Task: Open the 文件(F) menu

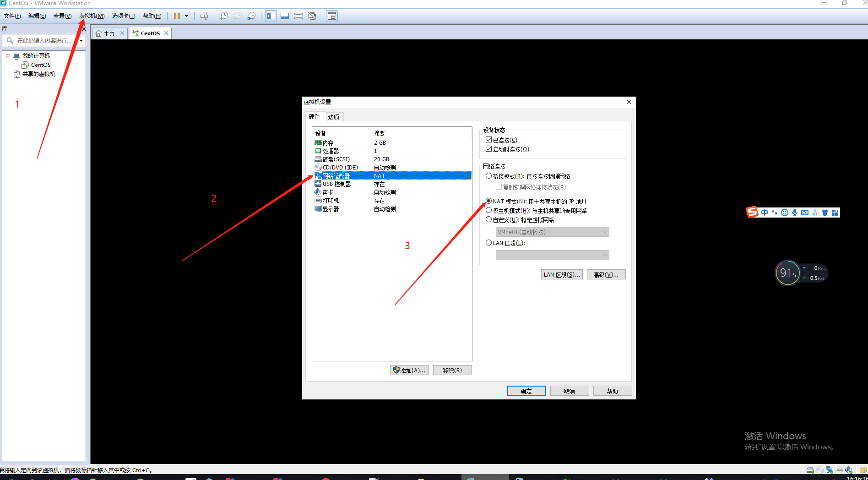Action: (12, 16)
